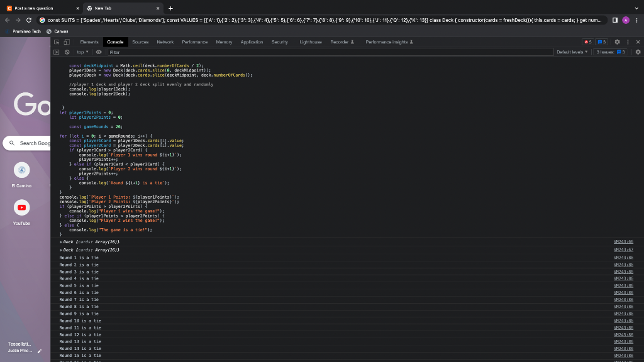The width and height of the screenshot is (644, 362).
Task: Click the 3 Issues indicator
Action: [x=610, y=52]
